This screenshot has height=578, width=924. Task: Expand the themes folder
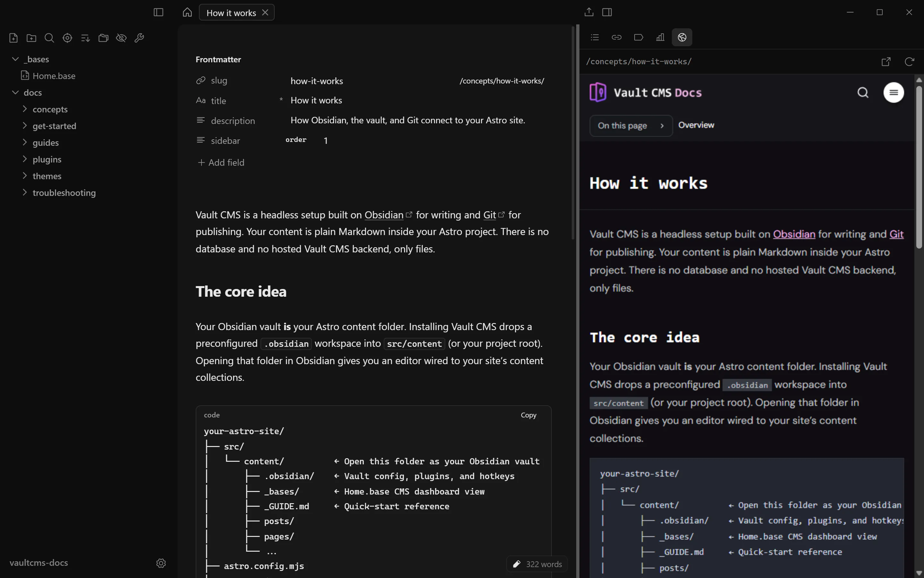tap(25, 176)
